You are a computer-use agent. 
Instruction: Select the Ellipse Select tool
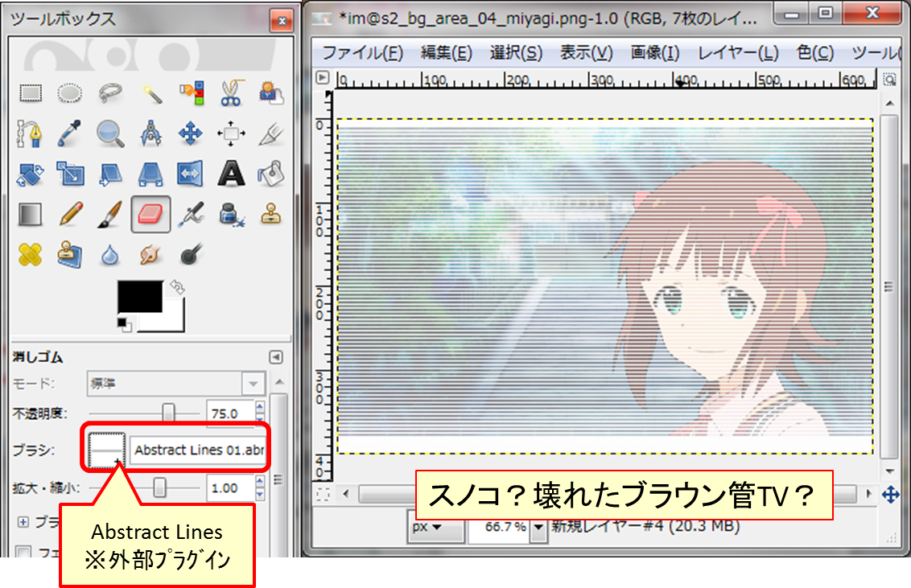(70, 93)
